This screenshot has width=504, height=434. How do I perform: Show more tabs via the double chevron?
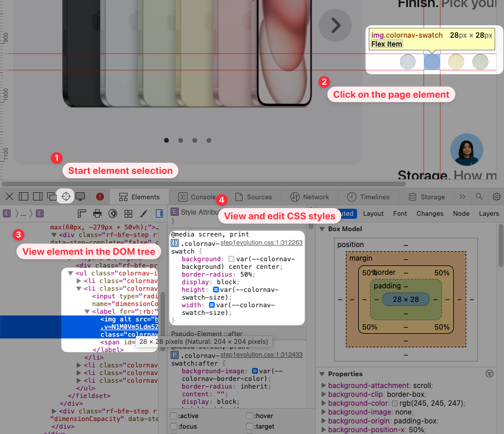pos(462,196)
